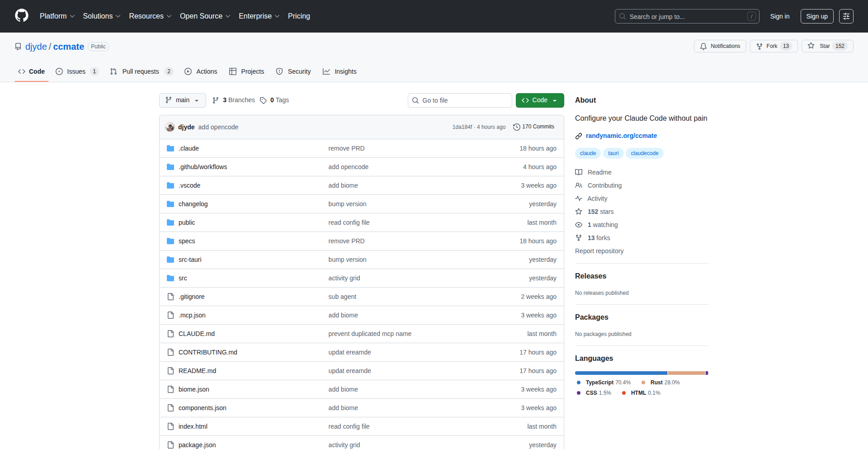
Task: Open the accessibility settings icon in header
Action: point(846,16)
